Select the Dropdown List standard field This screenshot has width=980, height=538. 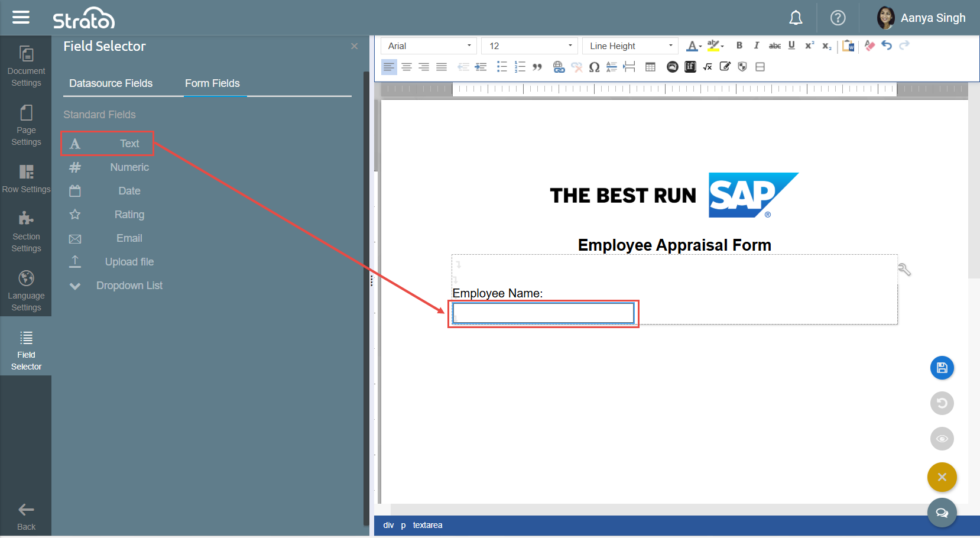click(x=129, y=286)
